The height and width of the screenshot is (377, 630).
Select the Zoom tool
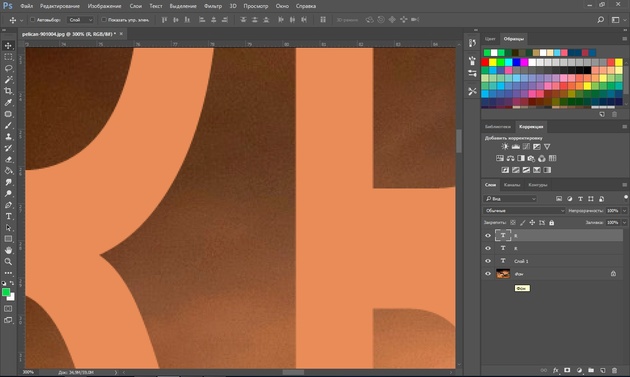point(8,262)
